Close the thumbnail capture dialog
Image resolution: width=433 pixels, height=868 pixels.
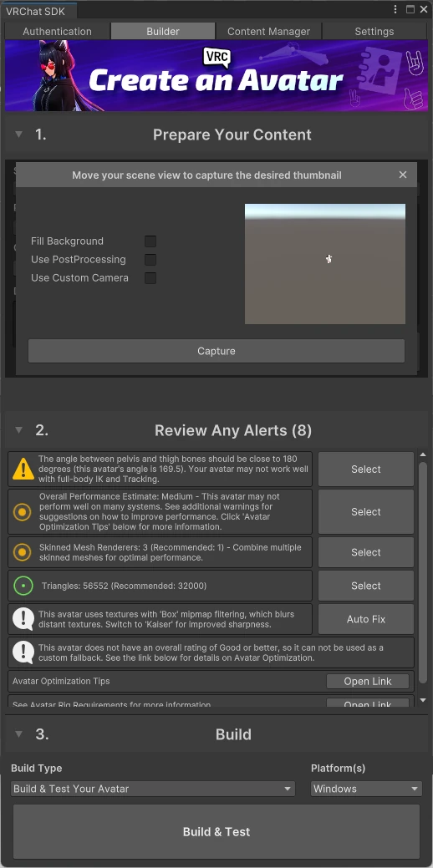click(403, 175)
